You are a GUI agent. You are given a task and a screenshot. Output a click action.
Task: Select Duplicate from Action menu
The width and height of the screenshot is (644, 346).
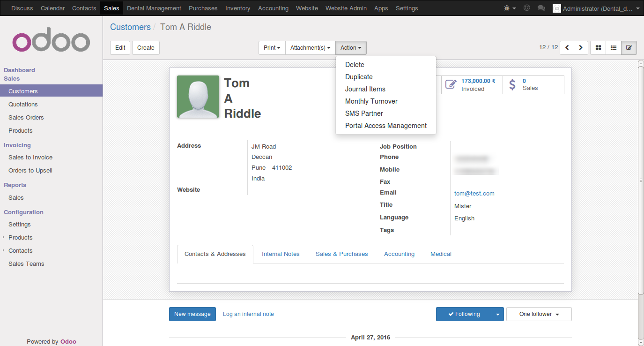[x=386, y=77]
